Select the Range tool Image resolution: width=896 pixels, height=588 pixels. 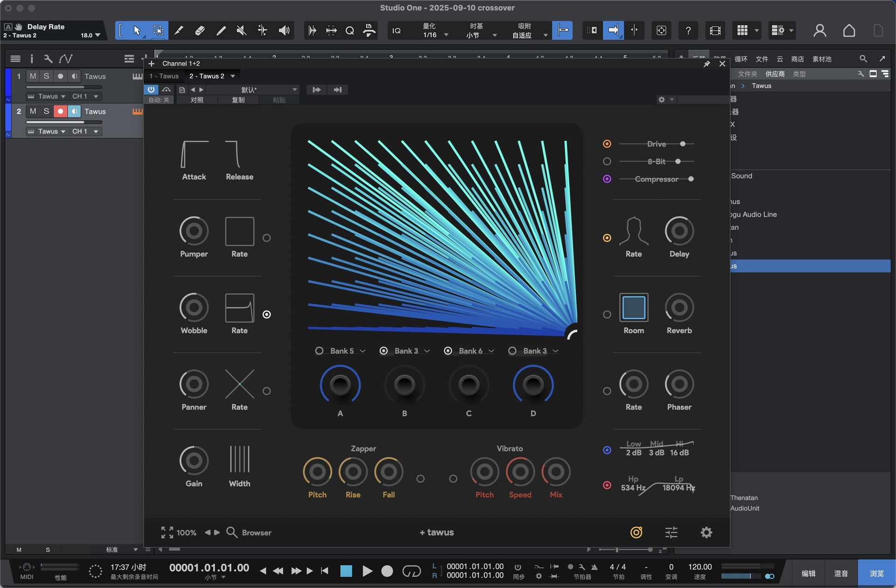(x=158, y=31)
